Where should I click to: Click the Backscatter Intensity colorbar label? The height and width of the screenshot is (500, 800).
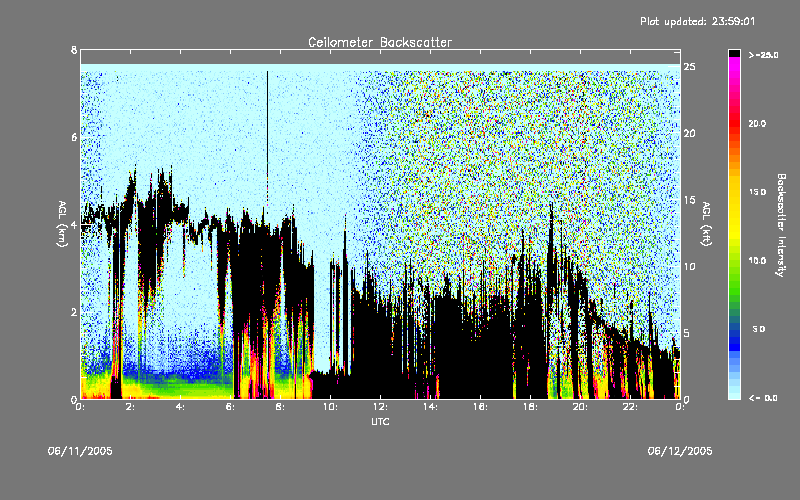781,225
